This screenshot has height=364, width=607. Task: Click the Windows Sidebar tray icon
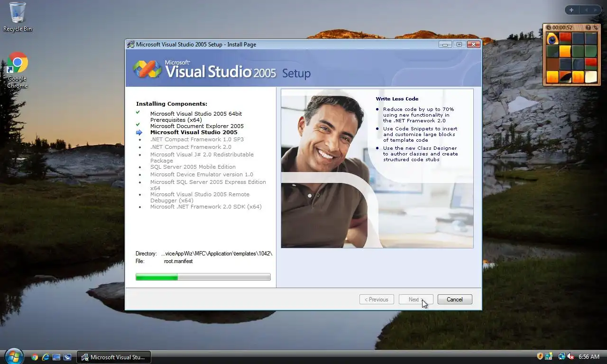point(549,356)
